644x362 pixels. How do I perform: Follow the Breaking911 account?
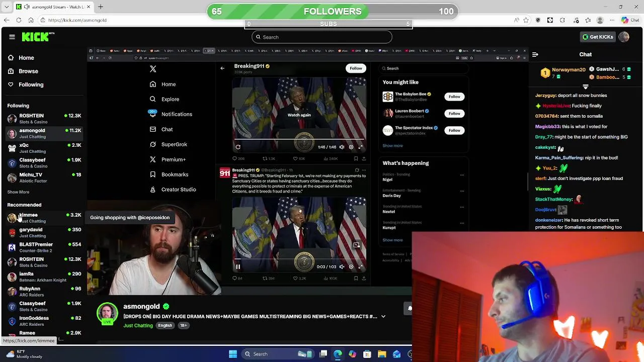coord(356,68)
